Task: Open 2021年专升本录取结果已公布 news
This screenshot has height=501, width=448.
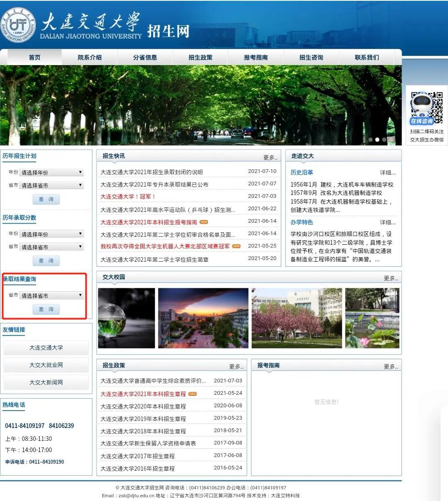Action: [154, 185]
